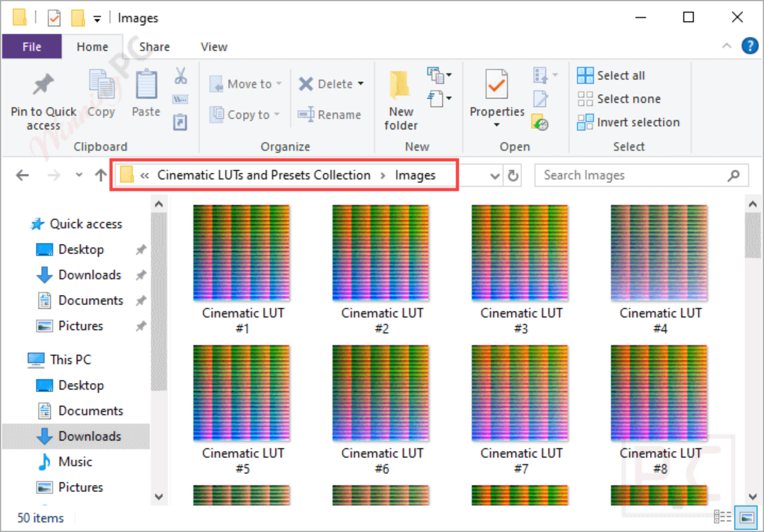The width and height of the screenshot is (764, 532).
Task: Switch to details view in status bar
Action: point(723,517)
